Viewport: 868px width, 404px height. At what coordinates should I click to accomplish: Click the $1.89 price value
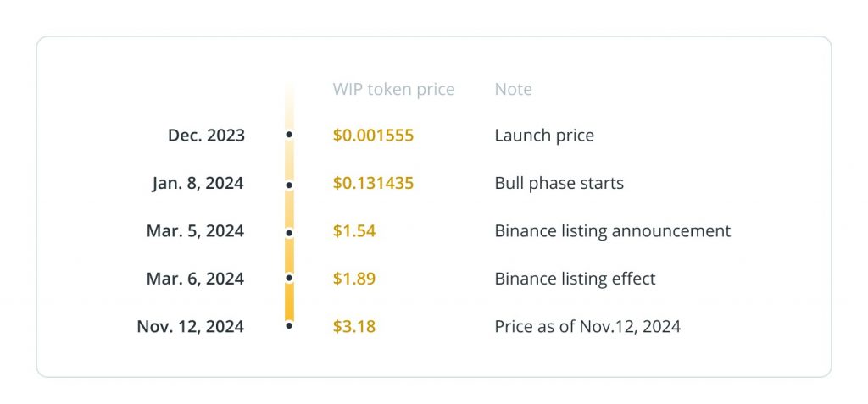(x=354, y=279)
